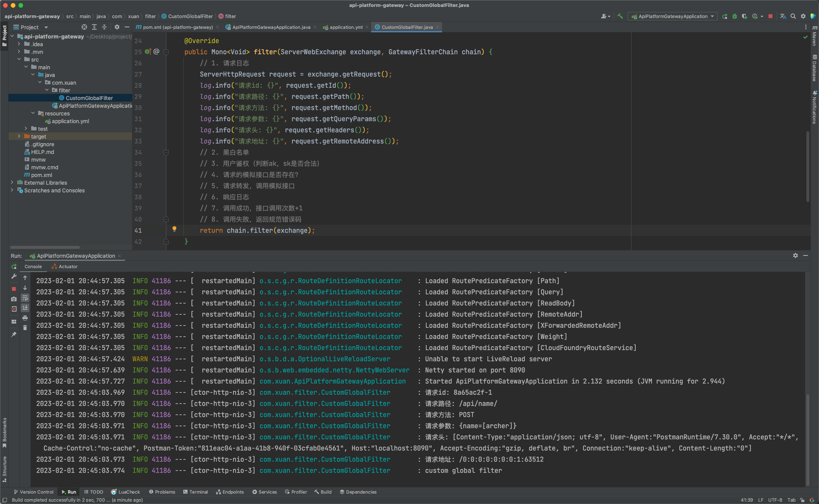Screen dimensions: 819x504
Task: Click the intention lightbulb on line 41
Action: coord(174,229)
